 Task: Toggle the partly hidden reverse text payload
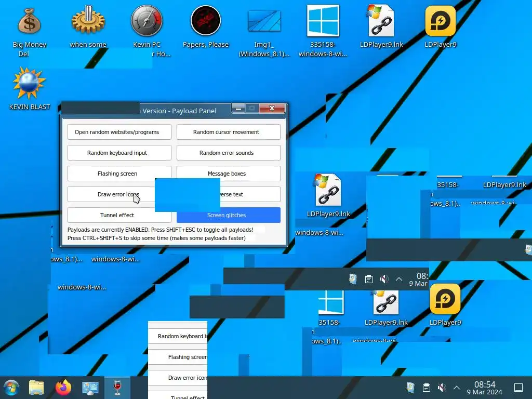click(250, 194)
